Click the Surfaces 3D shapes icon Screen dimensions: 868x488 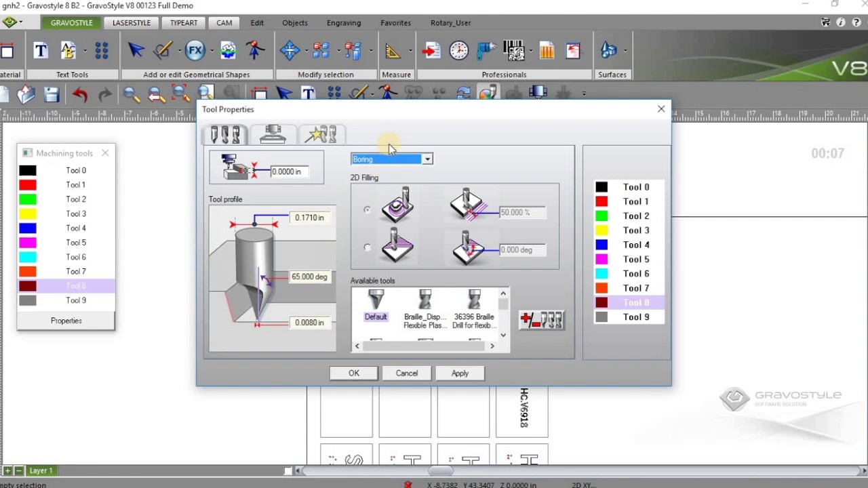[608, 50]
